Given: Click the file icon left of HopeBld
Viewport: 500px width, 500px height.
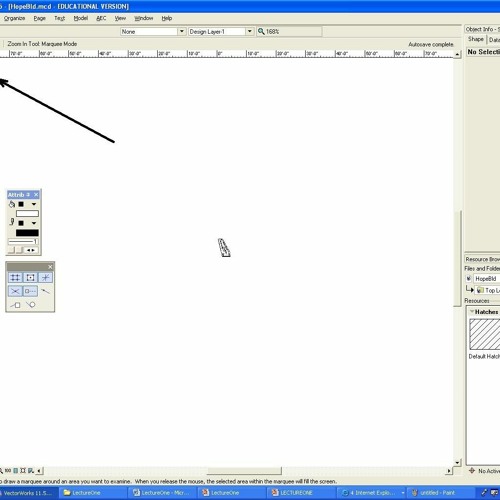Looking at the screenshot, I should (x=469, y=278).
